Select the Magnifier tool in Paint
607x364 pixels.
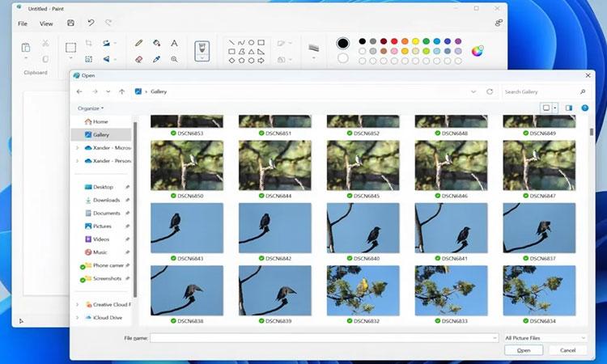[174, 59]
